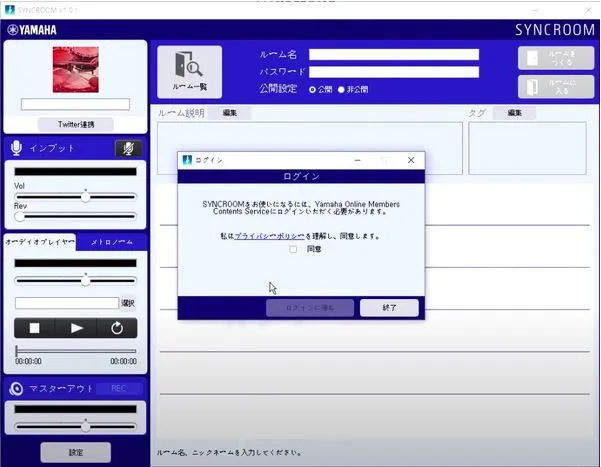This screenshot has width=601, height=467.
Task: Click the nickname input field under avatar
Action: (76, 104)
